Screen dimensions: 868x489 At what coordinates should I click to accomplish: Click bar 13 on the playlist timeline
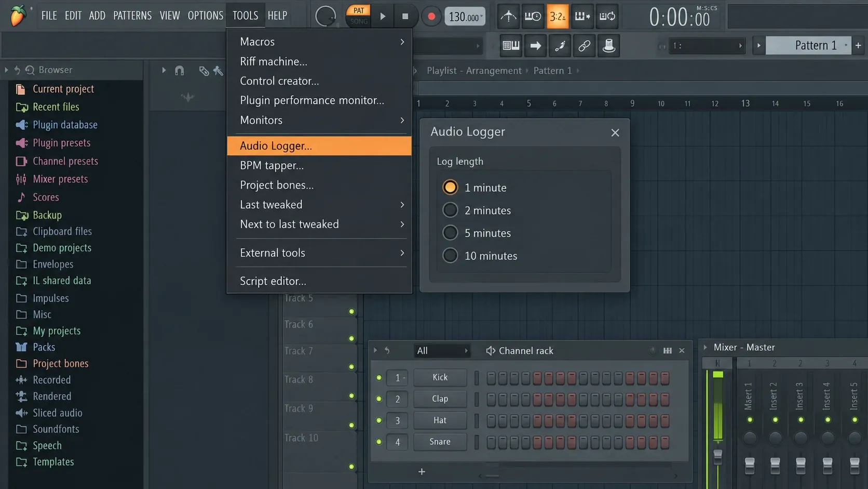[x=745, y=103]
